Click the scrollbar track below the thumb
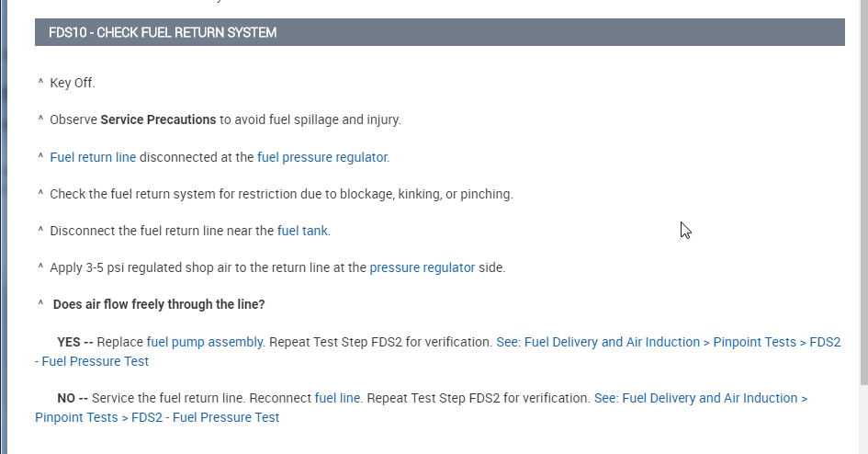Viewport: 868px width, 454px height. point(862,418)
